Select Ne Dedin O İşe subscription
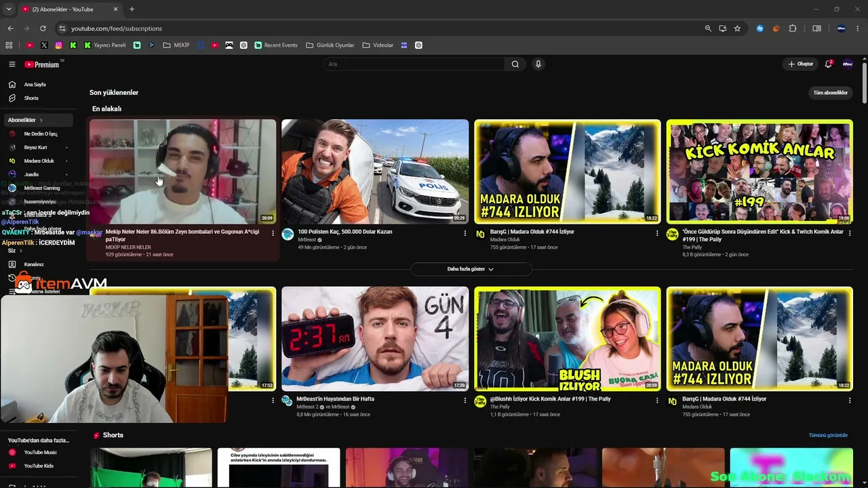Screen dimensions: 868x488 pyautogui.click(x=39, y=134)
